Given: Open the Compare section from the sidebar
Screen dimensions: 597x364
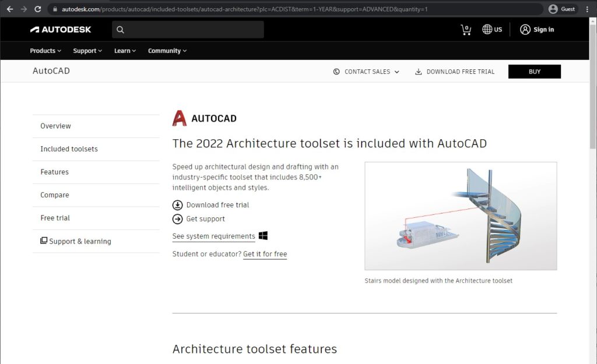Looking at the screenshot, I should click(54, 195).
